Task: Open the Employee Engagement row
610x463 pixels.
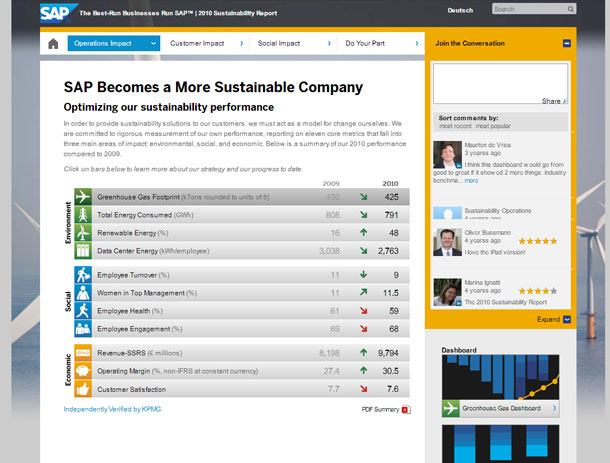Action: 242,329
